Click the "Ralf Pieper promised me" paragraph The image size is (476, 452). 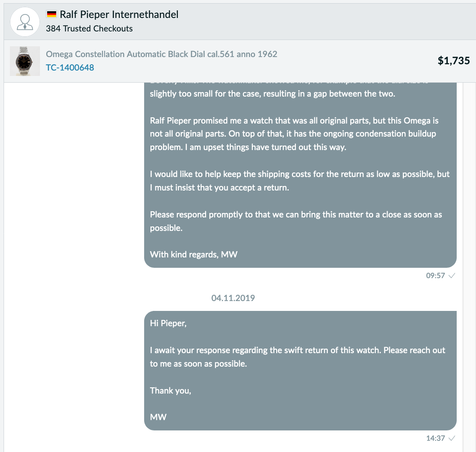[294, 134]
